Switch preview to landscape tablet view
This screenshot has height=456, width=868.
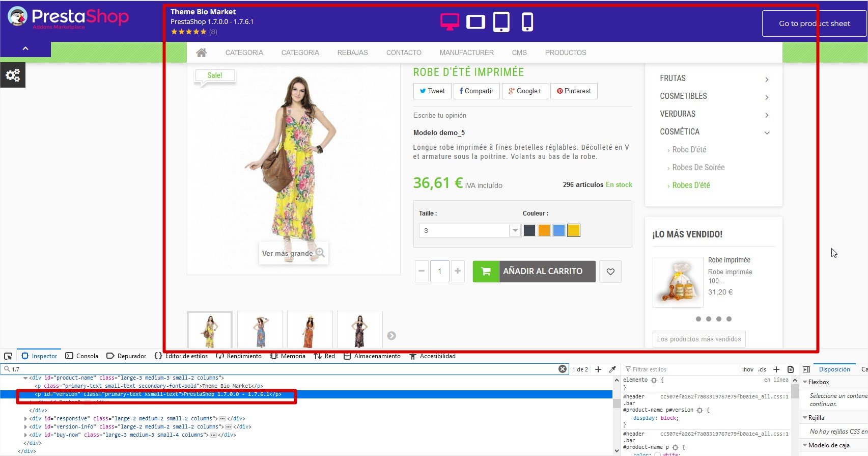tap(475, 22)
